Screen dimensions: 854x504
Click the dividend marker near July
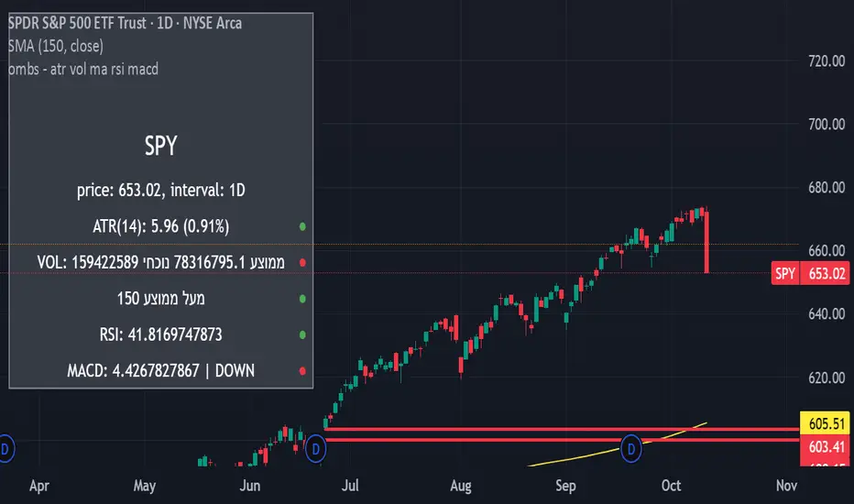(315, 449)
